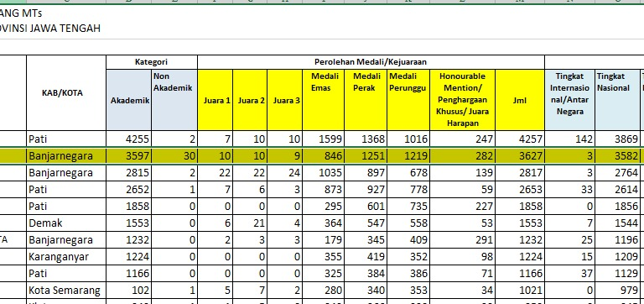
Task: Click the Akademik value 4255
Action: tap(129, 139)
